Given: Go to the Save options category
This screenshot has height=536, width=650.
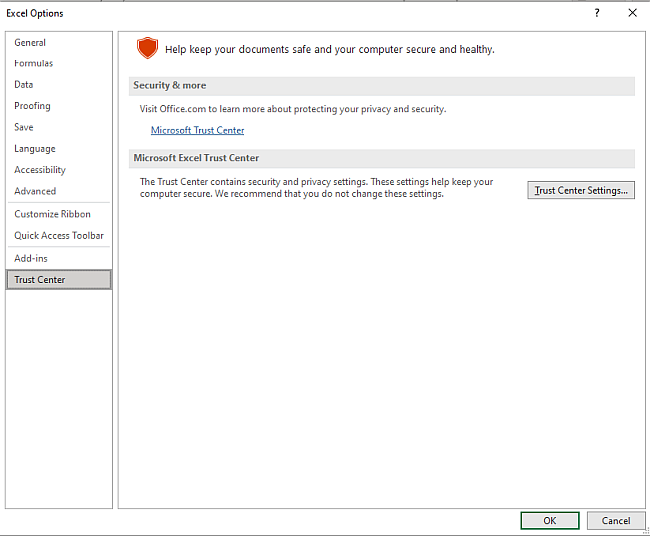Looking at the screenshot, I should coord(24,128).
